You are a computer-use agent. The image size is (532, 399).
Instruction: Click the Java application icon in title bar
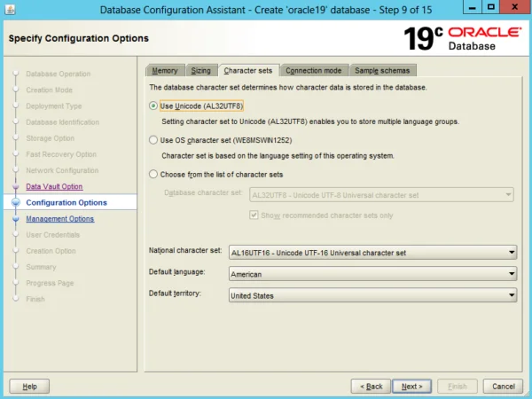10,9
